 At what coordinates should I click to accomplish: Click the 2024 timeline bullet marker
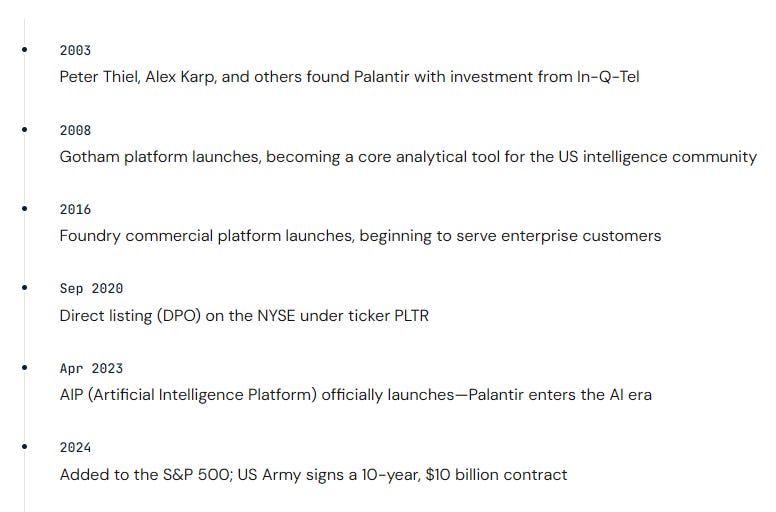pyautogui.click(x=25, y=446)
